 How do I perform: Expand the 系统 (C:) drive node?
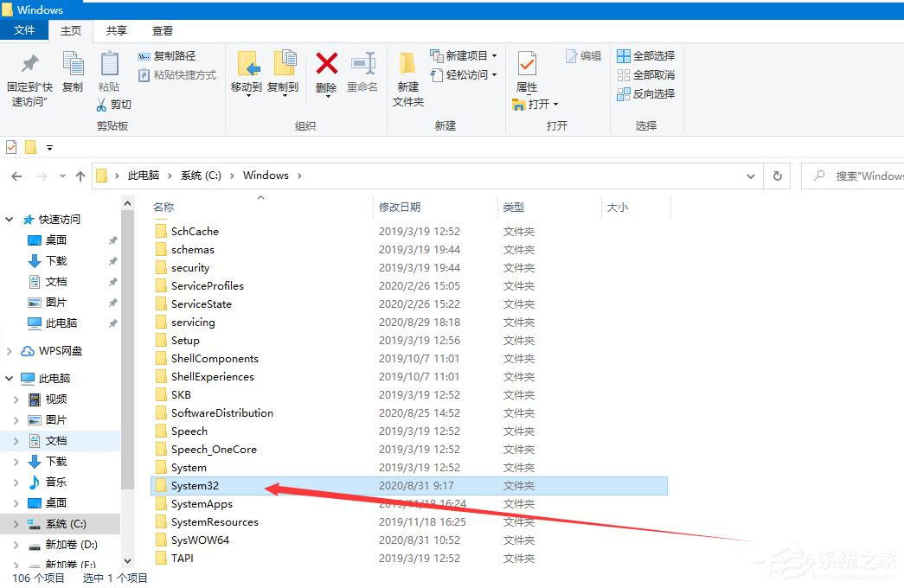(x=16, y=524)
